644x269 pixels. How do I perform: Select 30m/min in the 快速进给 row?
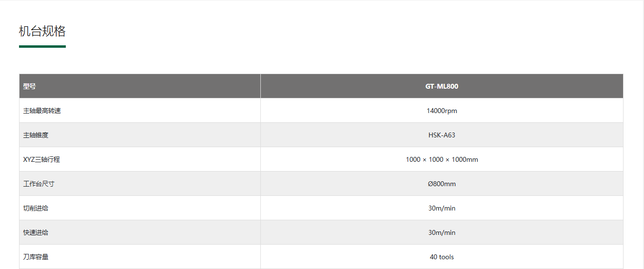click(442, 232)
